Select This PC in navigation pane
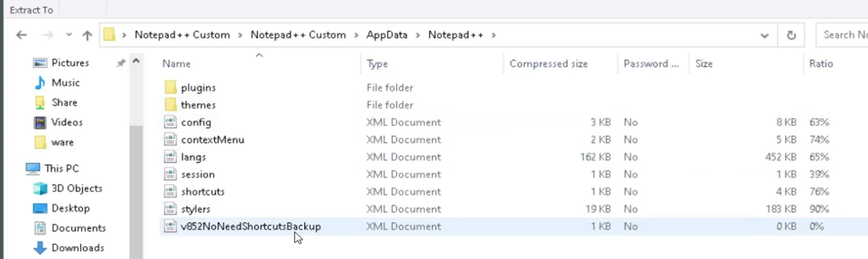The height and width of the screenshot is (259, 868). pyautogui.click(x=61, y=168)
